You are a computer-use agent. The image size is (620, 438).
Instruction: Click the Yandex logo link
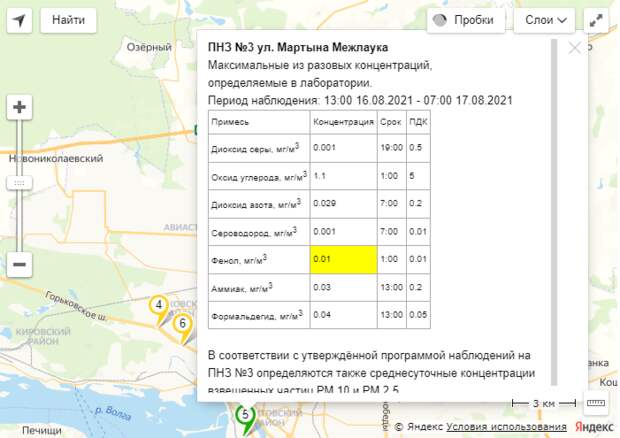coord(598,427)
